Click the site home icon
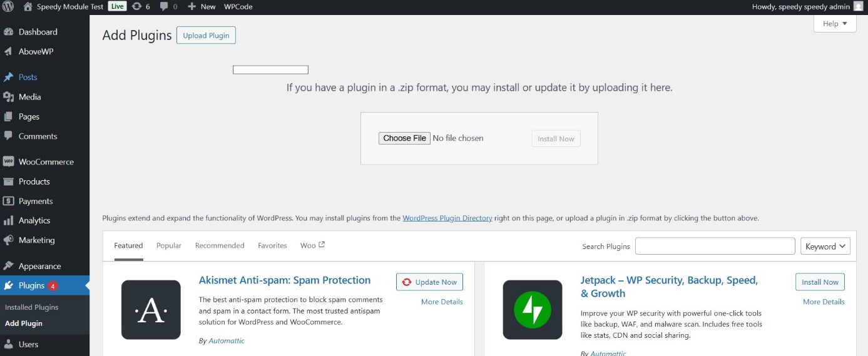This screenshot has width=868, height=356. pos(28,6)
